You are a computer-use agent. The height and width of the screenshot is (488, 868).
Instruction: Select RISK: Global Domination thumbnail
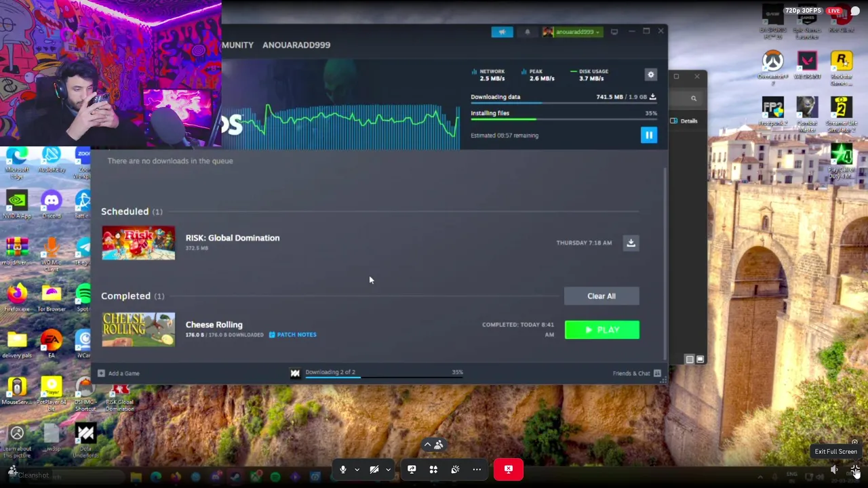138,243
